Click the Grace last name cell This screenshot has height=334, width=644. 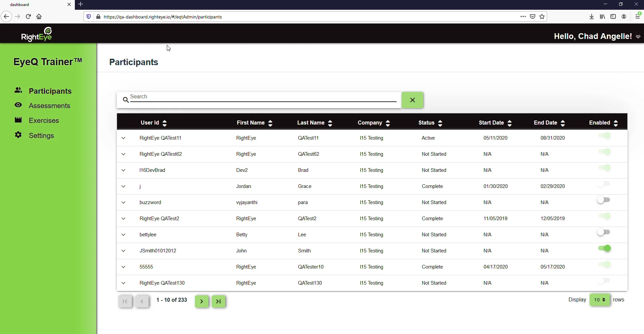point(305,186)
